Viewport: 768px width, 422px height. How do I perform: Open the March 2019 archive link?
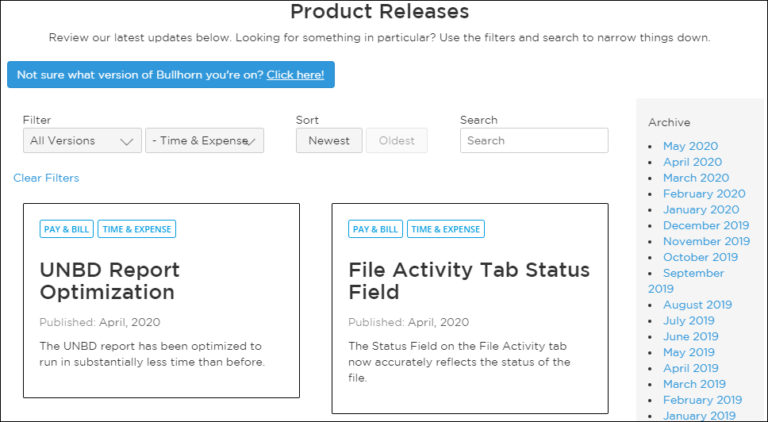(694, 384)
